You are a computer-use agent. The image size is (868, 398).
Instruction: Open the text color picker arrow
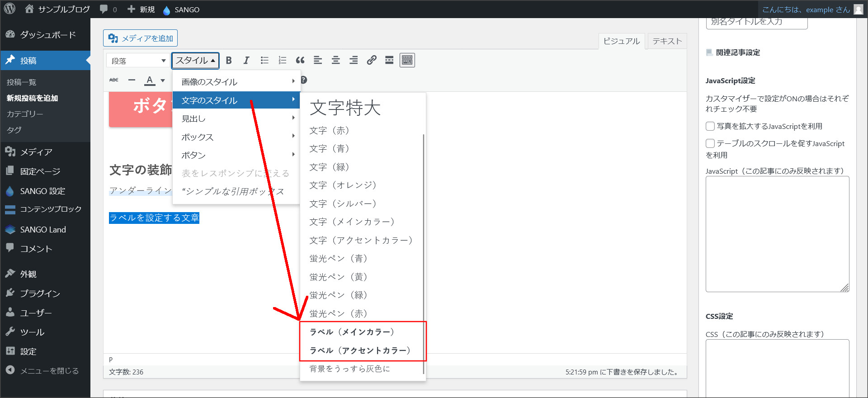point(163,81)
